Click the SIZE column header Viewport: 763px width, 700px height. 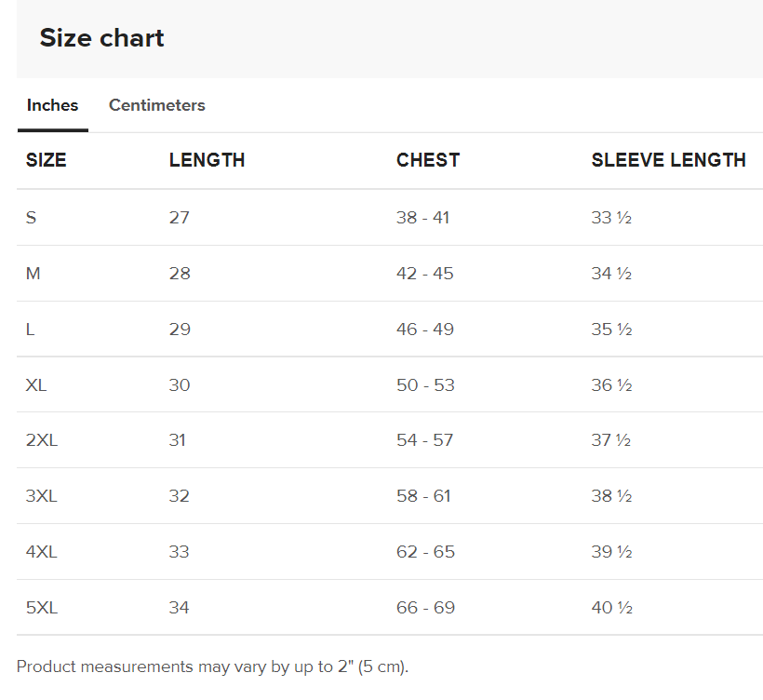coord(46,160)
